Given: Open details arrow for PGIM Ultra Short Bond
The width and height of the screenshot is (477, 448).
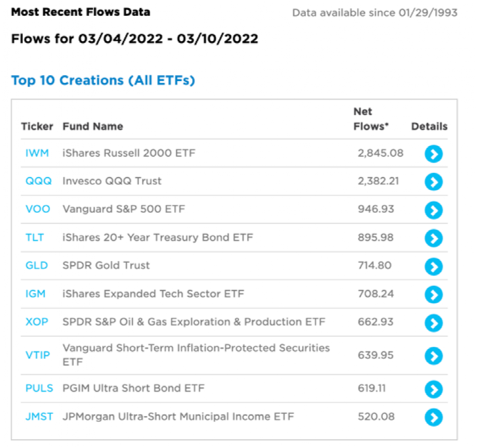Looking at the screenshot, I should [x=434, y=389].
